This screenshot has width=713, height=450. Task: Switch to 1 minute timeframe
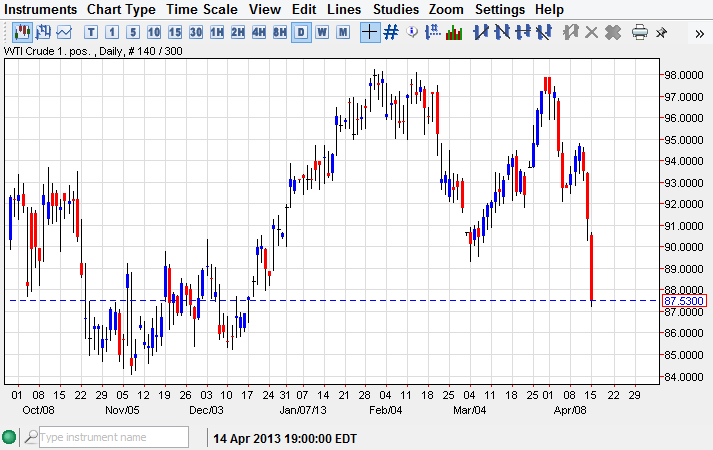(112, 32)
